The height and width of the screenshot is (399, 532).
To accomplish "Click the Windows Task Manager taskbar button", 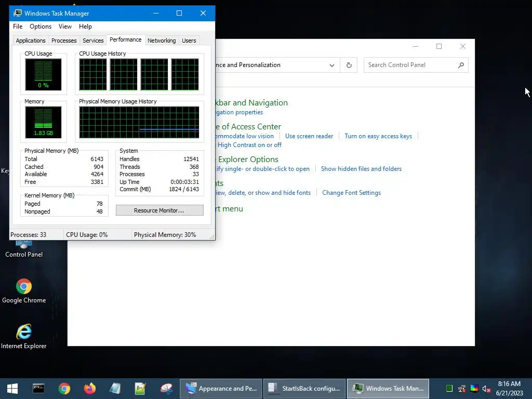I will pyautogui.click(x=388, y=389).
